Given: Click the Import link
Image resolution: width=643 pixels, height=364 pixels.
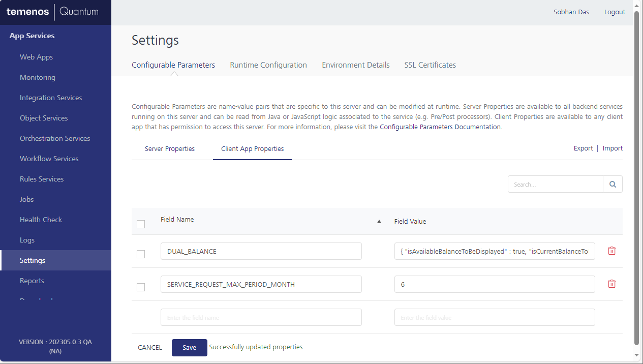Looking at the screenshot, I should [x=613, y=148].
